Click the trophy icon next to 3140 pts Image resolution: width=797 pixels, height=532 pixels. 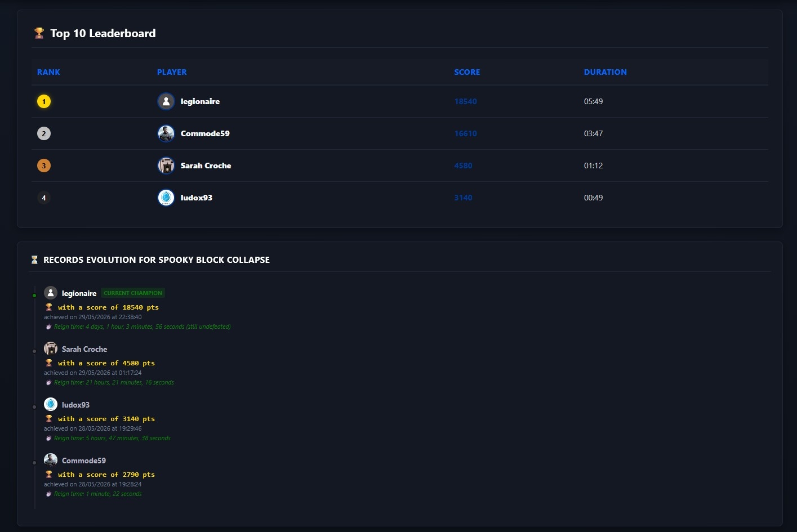click(x=49, y=419)
